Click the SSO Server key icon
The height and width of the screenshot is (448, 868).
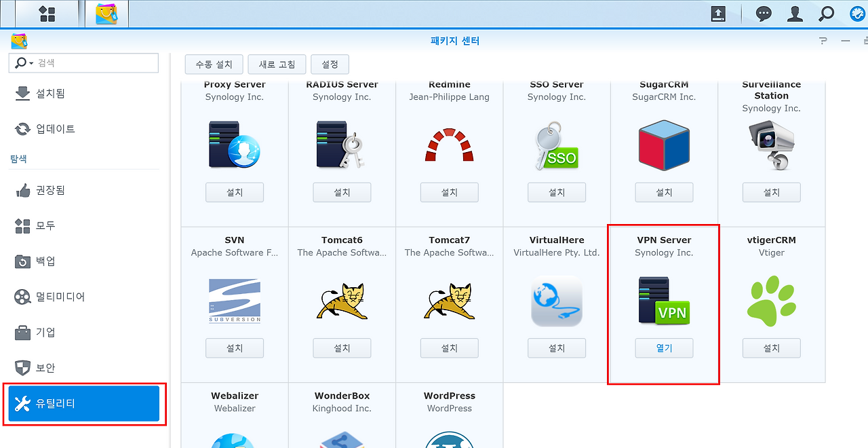(556, 145)
